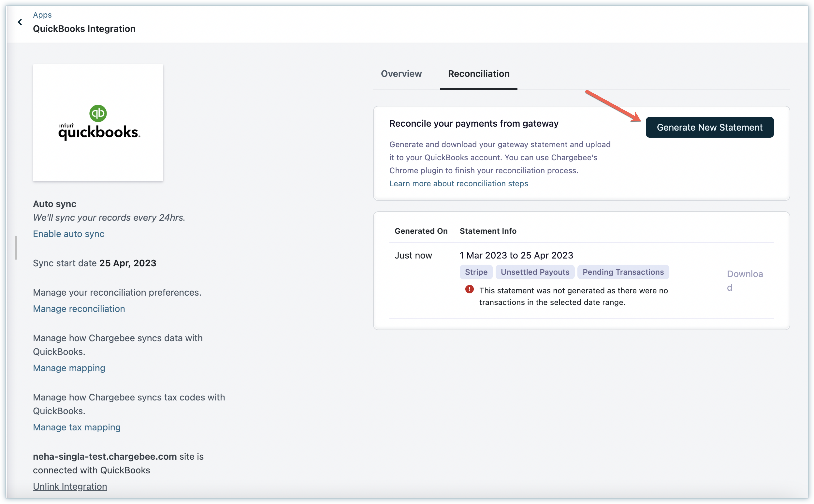Select the Reconciliation tab
This screenshot has width=814, height=504.
478,74
